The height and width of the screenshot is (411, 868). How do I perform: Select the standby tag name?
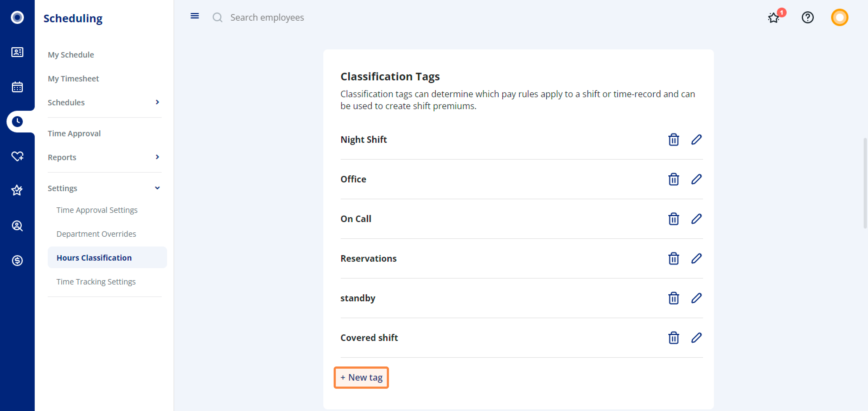pos(358,298)
